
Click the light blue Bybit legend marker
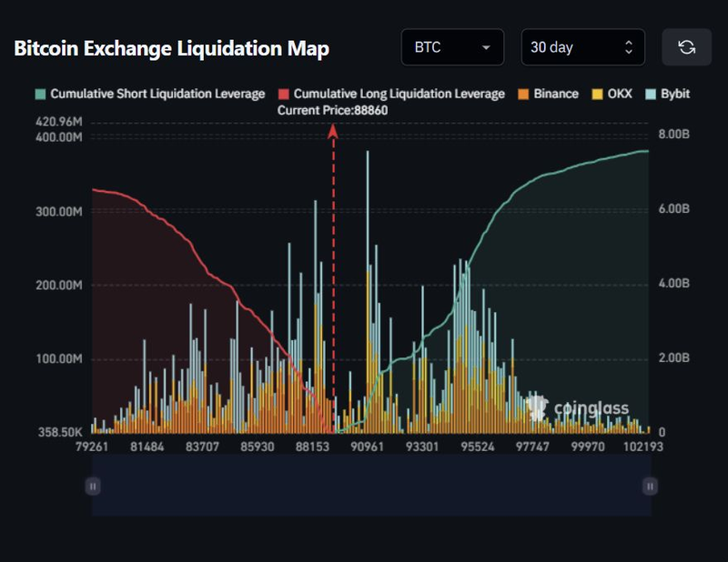tap(650, 94)
